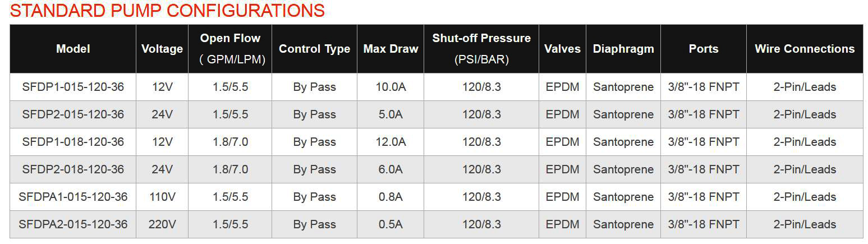868x244 pixels.
Task: Click the 0.8A max draw cell
Action: pyautogui.click(x=391, y=197)
